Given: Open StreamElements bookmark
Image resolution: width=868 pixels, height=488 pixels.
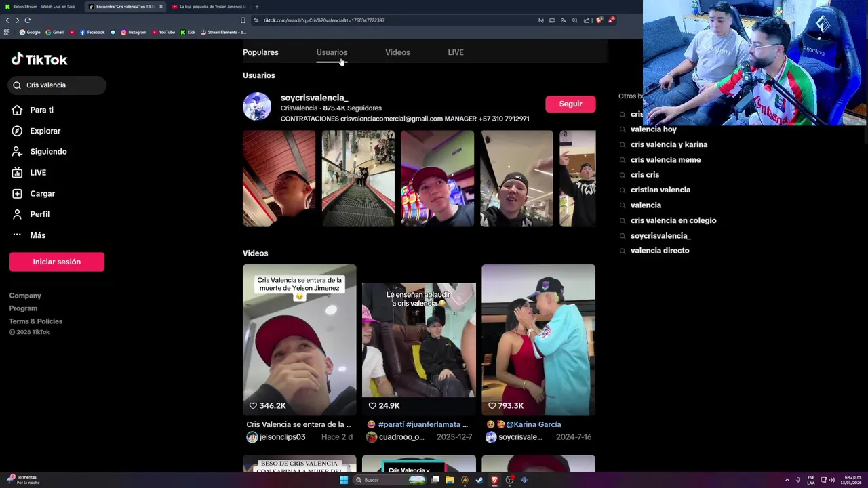Looking at the screenshot, I should coord(223,32).
